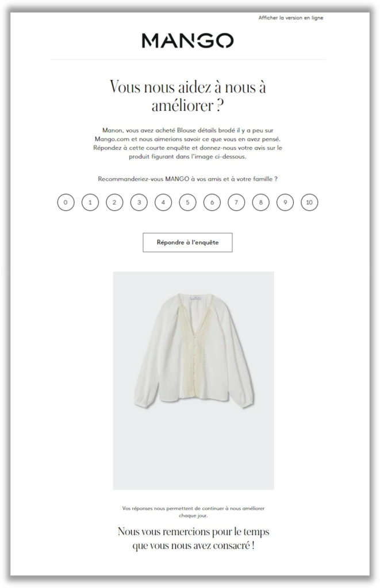Click the recommendation question text
The width and height of the screenshot is (380, 588).
(x=188, y=179)
